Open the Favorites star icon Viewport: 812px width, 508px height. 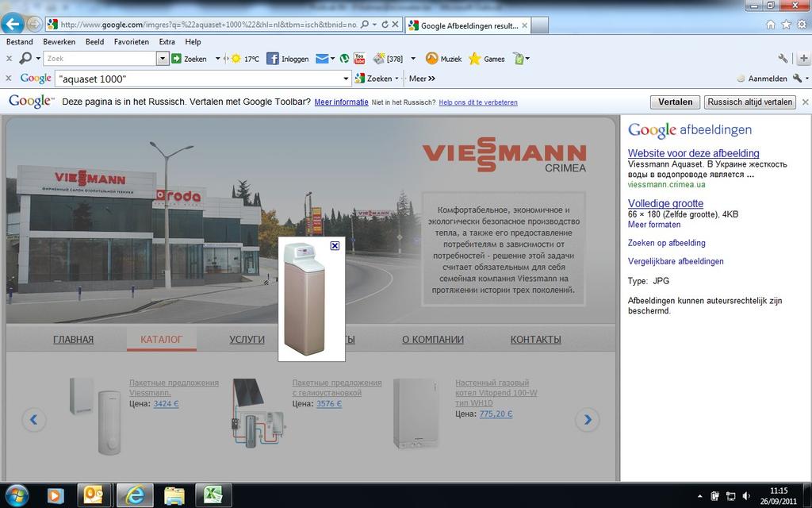tap(786, 25)
